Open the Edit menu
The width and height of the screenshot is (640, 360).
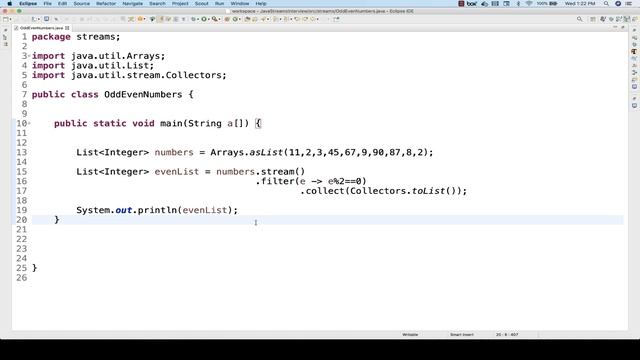pos(62,4)
